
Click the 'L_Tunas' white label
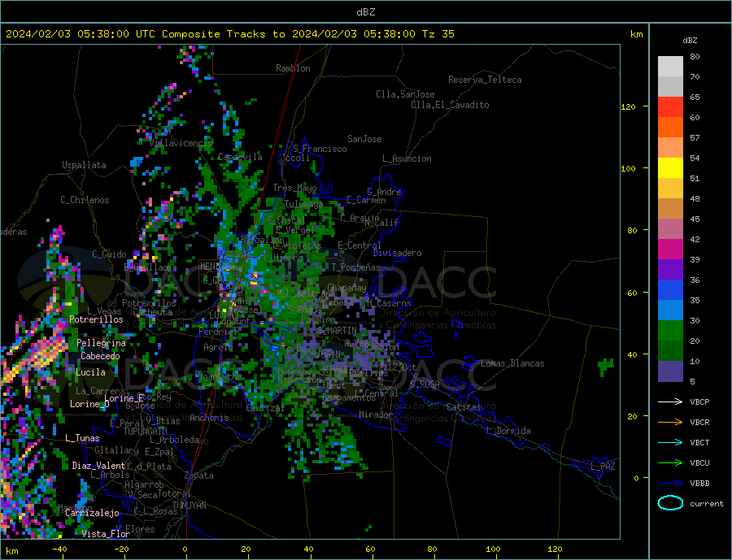point(82,438)
